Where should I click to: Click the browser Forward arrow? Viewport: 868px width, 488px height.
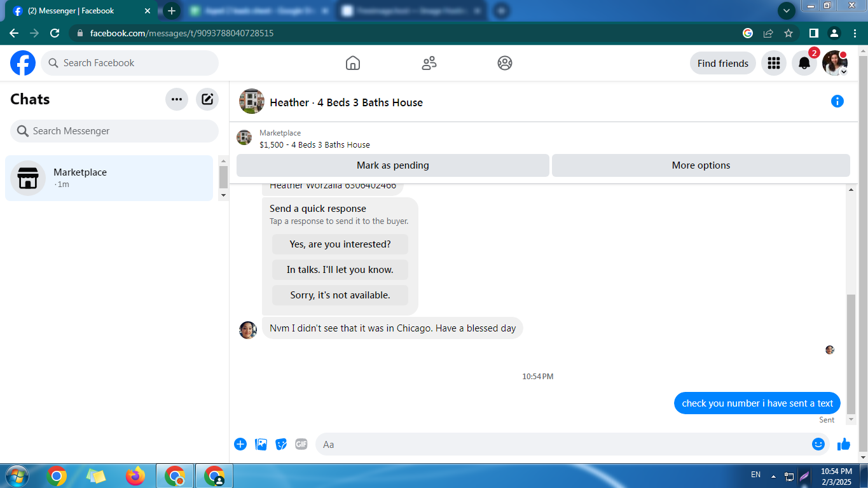34,33
